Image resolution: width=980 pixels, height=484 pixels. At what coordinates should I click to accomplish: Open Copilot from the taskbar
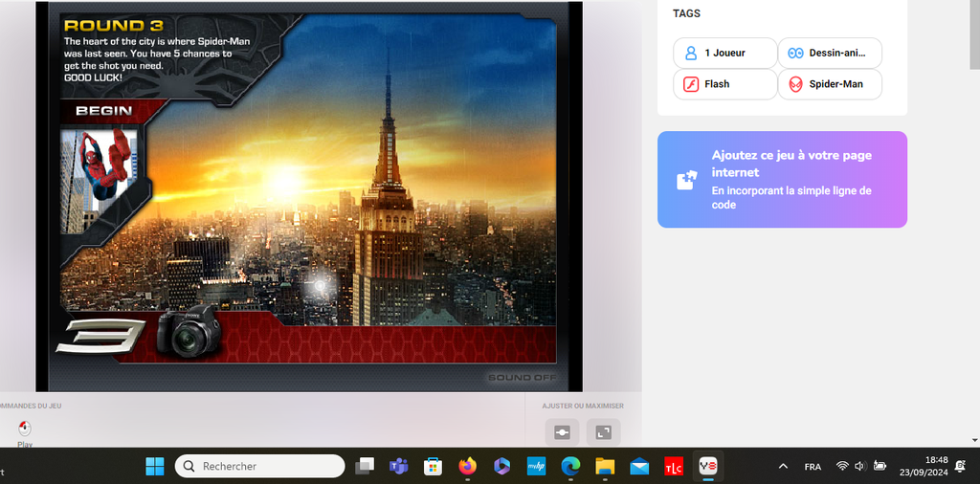point(501,466)
